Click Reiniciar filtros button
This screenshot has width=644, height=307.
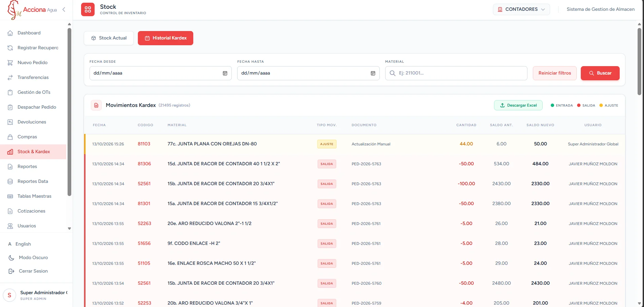555,73
